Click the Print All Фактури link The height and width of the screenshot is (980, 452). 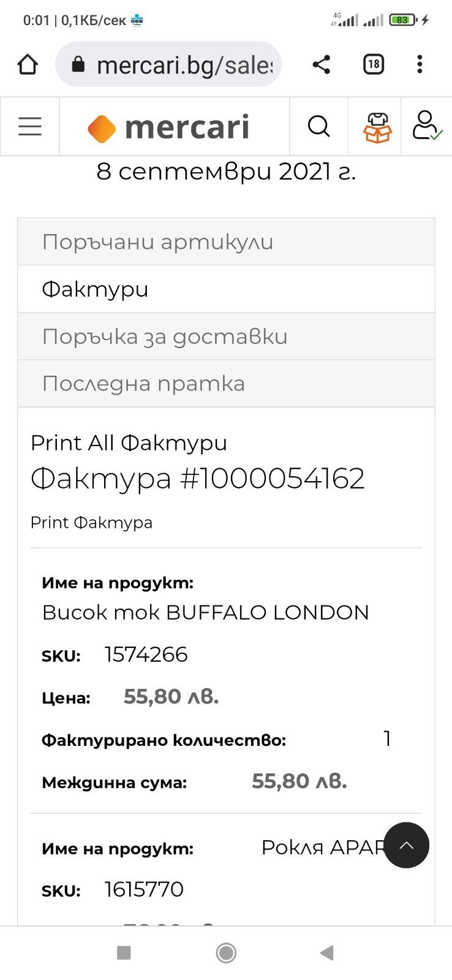129,443
